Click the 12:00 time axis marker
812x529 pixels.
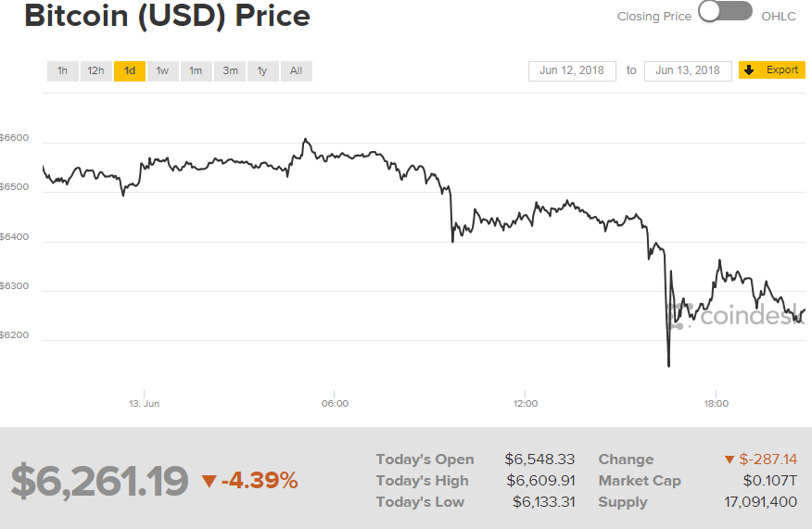[525, 403]
